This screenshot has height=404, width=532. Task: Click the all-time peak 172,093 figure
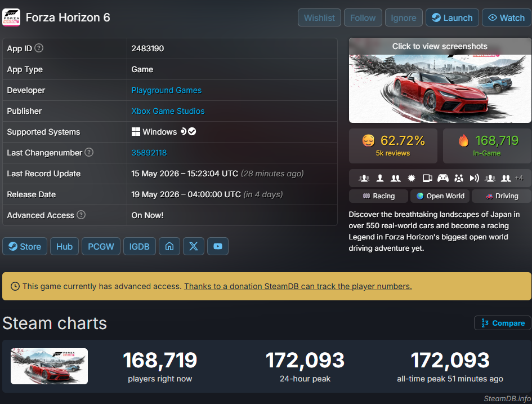450,360
